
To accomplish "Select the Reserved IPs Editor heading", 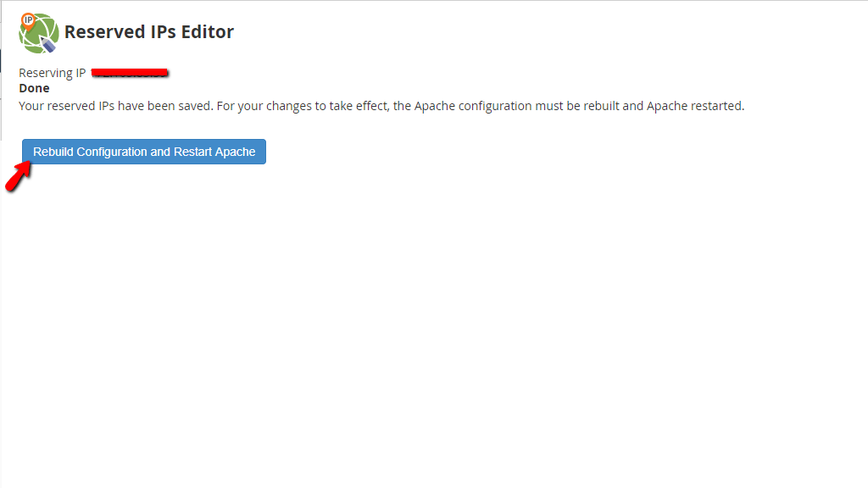I will (x=149, y=32).
